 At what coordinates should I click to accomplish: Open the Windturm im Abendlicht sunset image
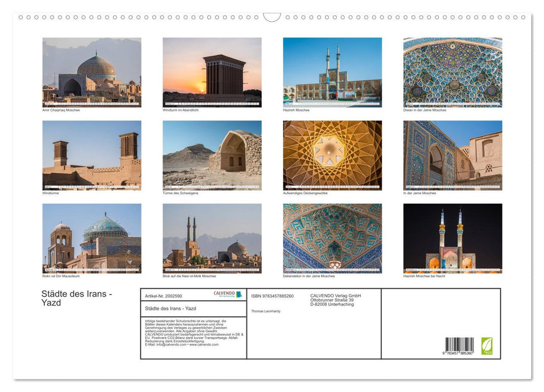click(212, 70)
